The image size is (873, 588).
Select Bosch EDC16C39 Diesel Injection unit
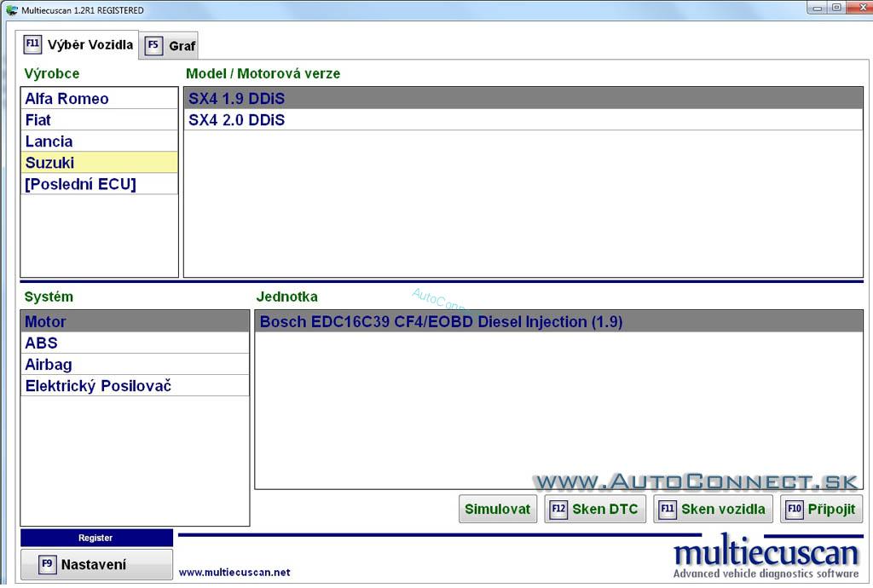click(x=559, y=321)
